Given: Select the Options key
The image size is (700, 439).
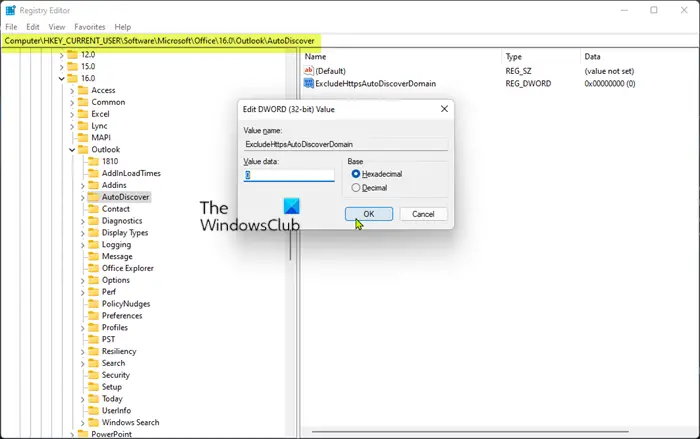Looking at the screenshot, I should (116, 280).
